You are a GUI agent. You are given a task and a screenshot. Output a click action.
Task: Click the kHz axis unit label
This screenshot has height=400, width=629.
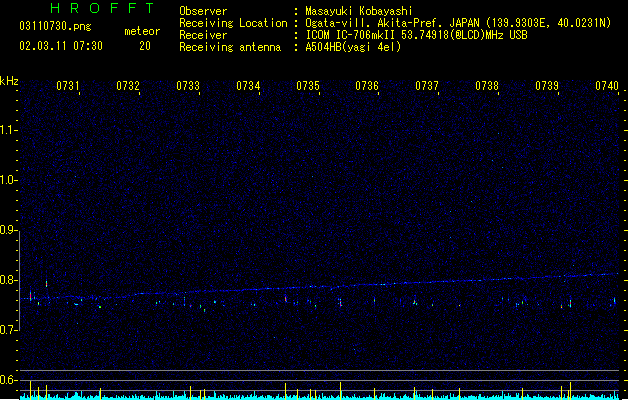point(9,81)
